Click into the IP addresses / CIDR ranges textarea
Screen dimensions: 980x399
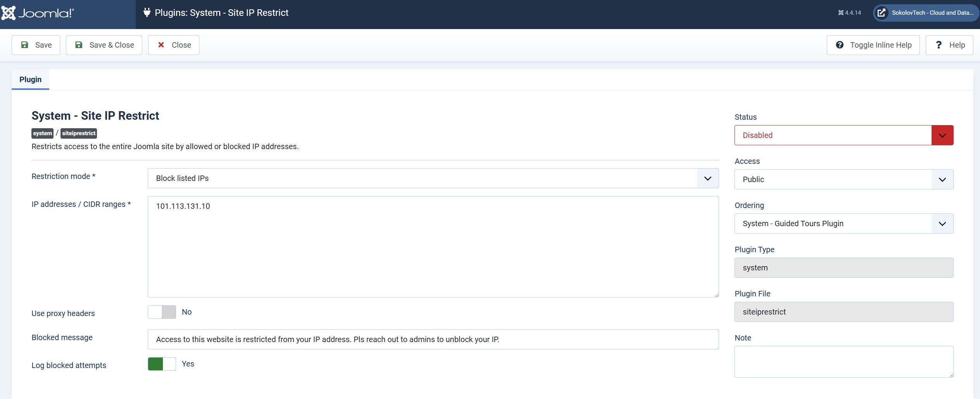[x=433, y=247]
